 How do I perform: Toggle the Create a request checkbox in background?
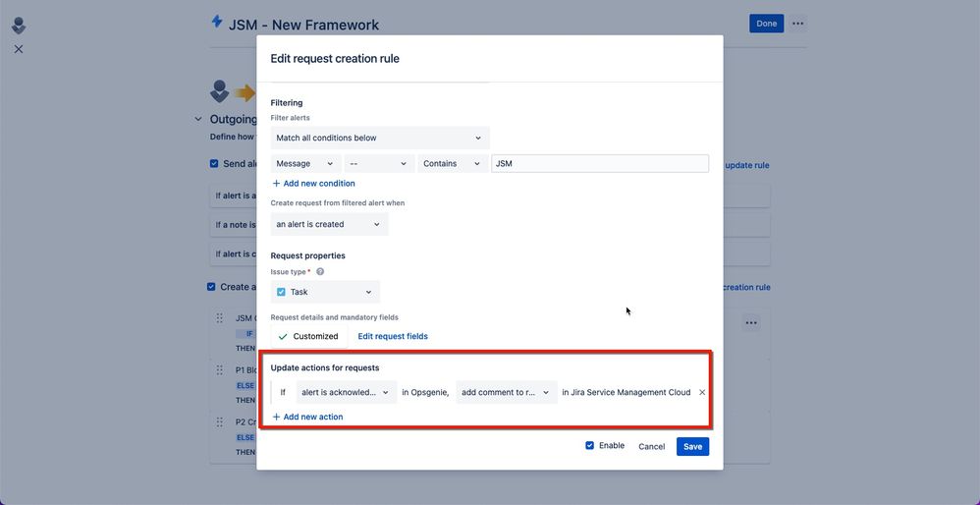tap(211, 287)
